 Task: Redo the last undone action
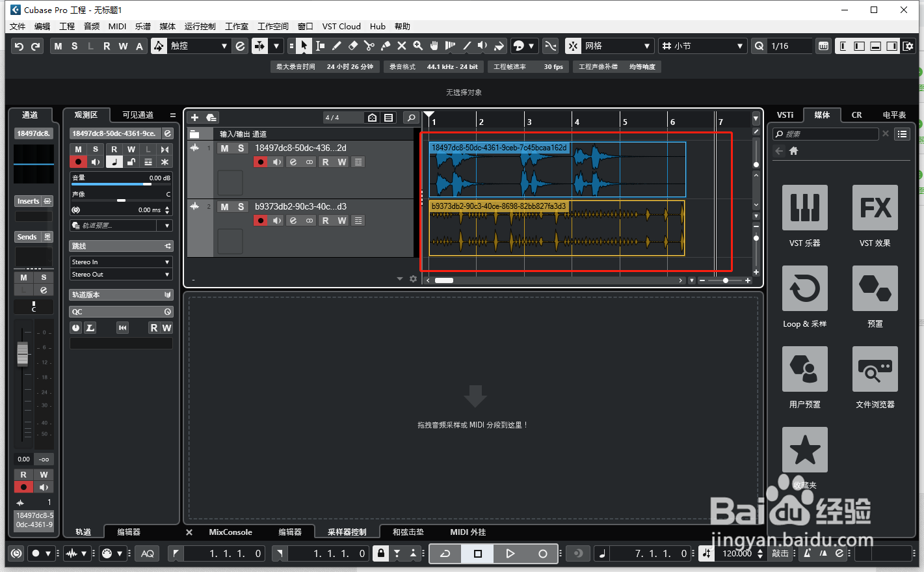(35, 46)
